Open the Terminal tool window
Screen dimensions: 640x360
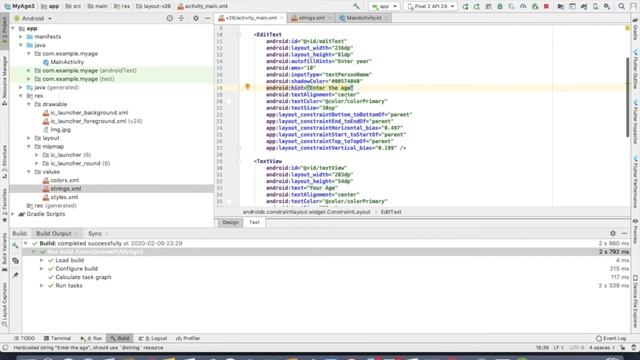click(57, 338)
